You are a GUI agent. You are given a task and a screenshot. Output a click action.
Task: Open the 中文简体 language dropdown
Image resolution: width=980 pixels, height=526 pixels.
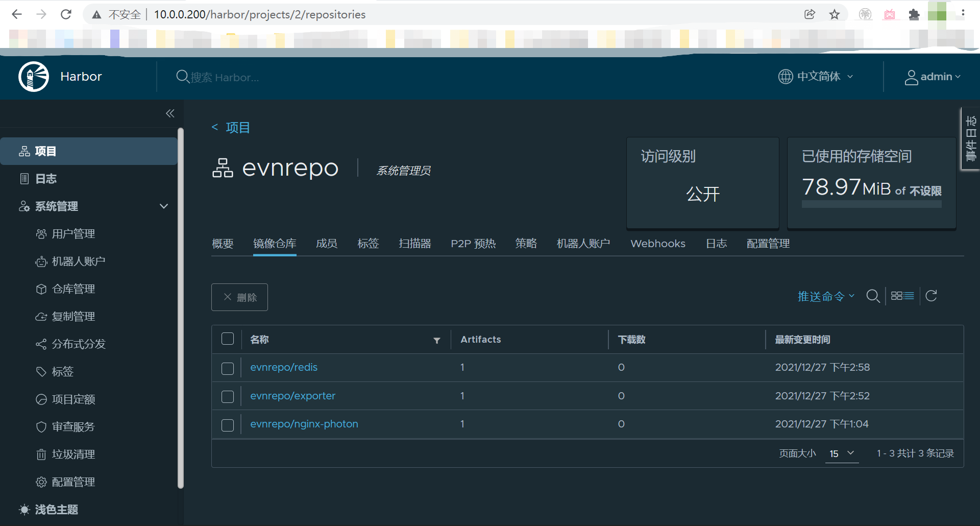tap(816, 77)
